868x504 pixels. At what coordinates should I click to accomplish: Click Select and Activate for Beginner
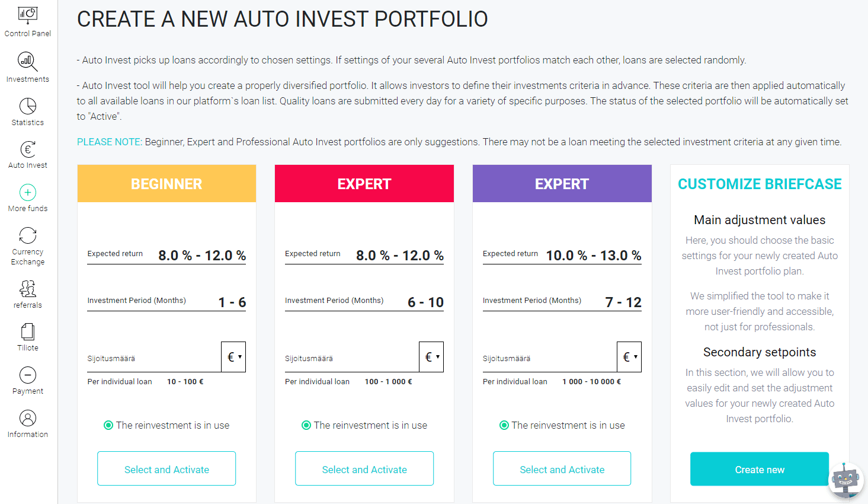(166, 469)
